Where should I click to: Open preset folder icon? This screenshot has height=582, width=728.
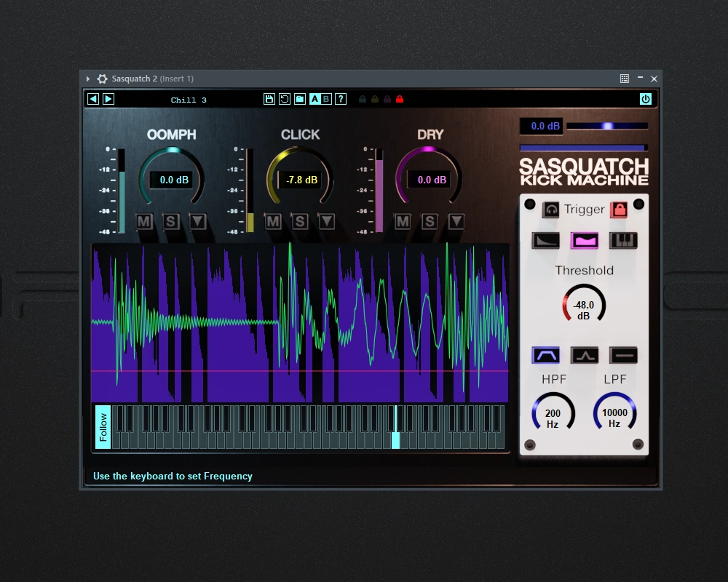pos(300,99)
